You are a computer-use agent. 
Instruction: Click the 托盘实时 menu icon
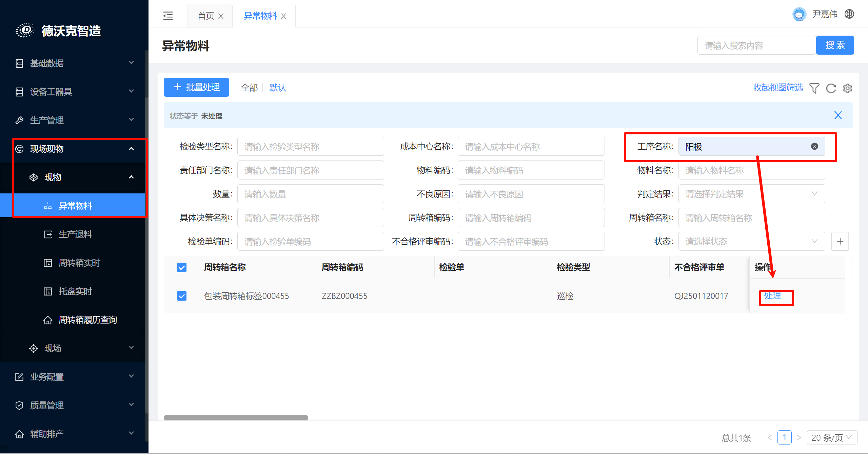[x=48, y=291]
